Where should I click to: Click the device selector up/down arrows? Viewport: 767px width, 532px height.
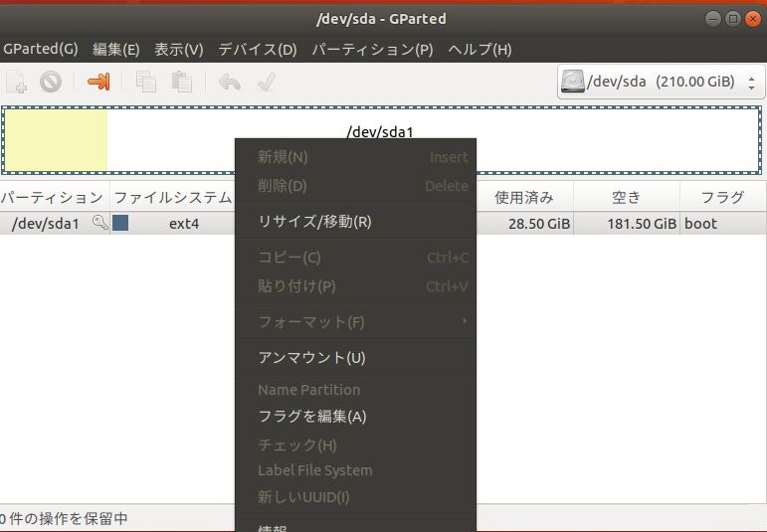click(x=751, y=83)
